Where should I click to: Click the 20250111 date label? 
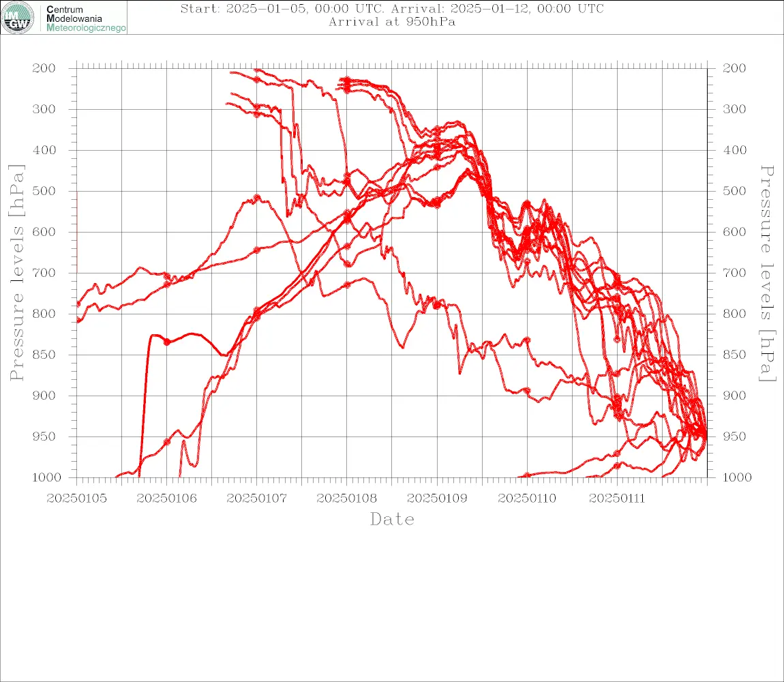coord(617,499)
